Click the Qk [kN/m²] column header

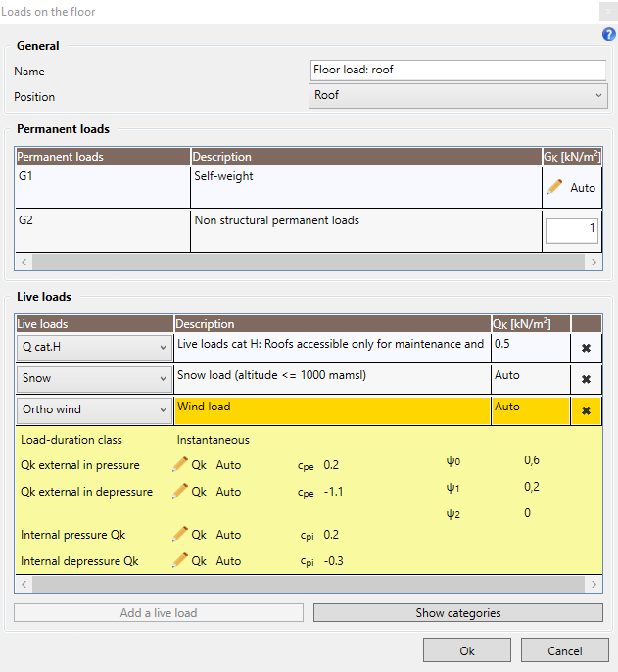531,324
